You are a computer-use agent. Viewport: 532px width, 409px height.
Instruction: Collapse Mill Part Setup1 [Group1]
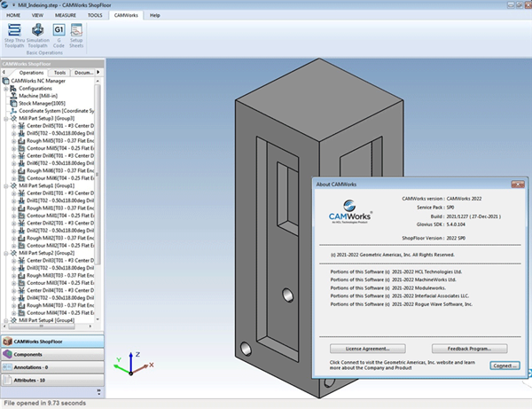pyautogui.click(x=6, y=186)
